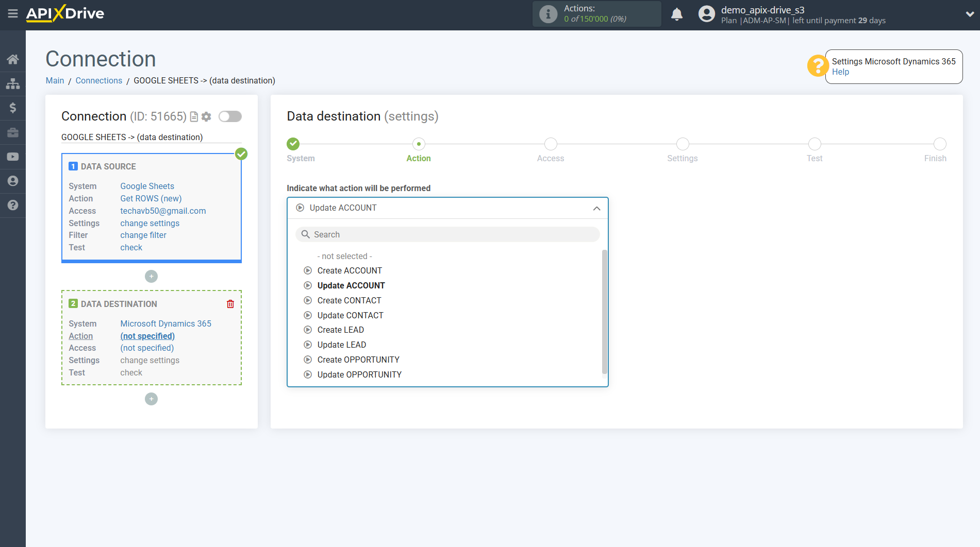The height and width of the screenshot is (547, 980).
Task: Expand the user account chevron
Action: [969, 14]
